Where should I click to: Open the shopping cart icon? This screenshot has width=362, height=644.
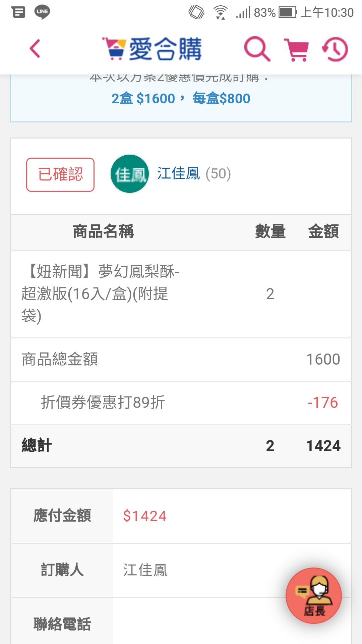pos(296,49)
